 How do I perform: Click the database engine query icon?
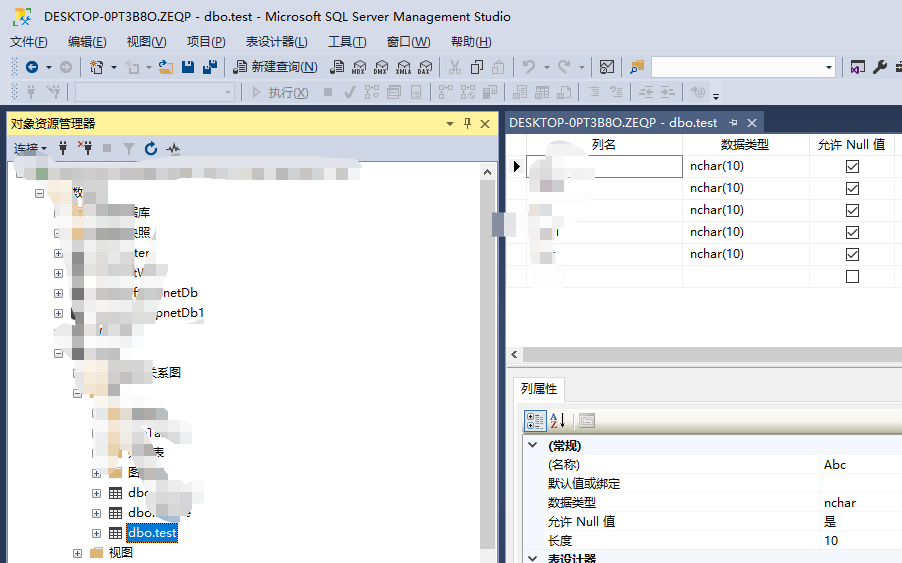point(337,67)
